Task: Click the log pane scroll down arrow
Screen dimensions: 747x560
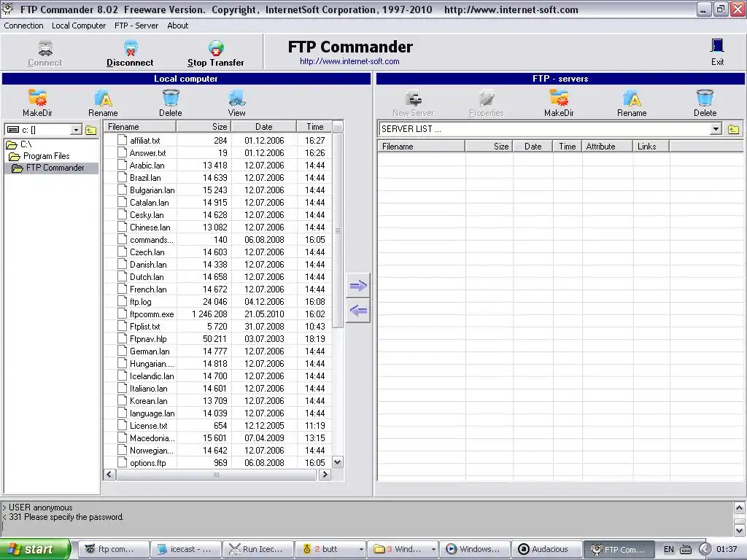Action: [740, 529]
